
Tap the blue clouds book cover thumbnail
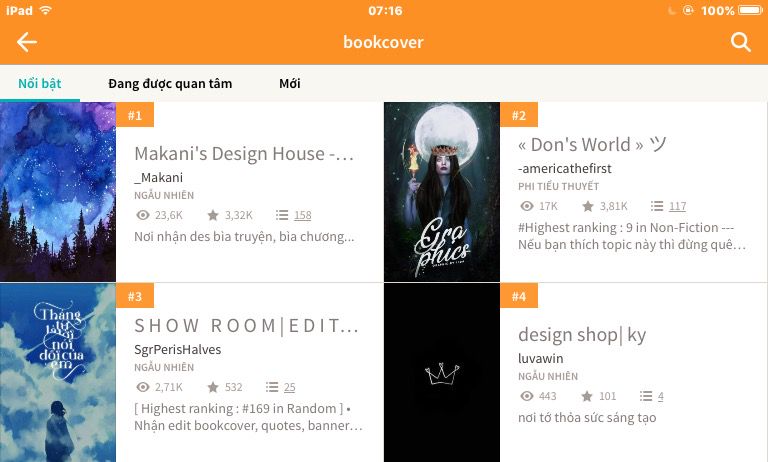pos(58,373)
